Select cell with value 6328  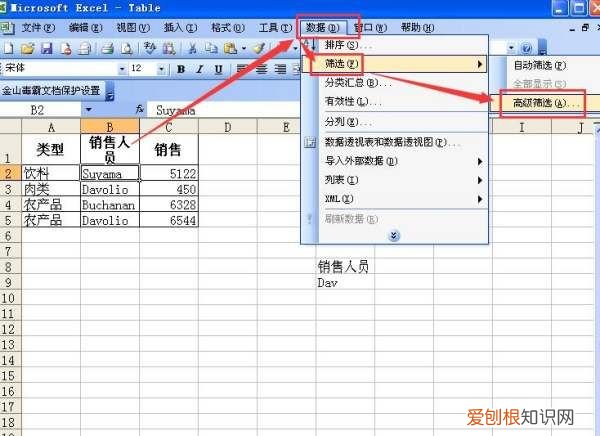pyautogui.click(x=169, y=205)
